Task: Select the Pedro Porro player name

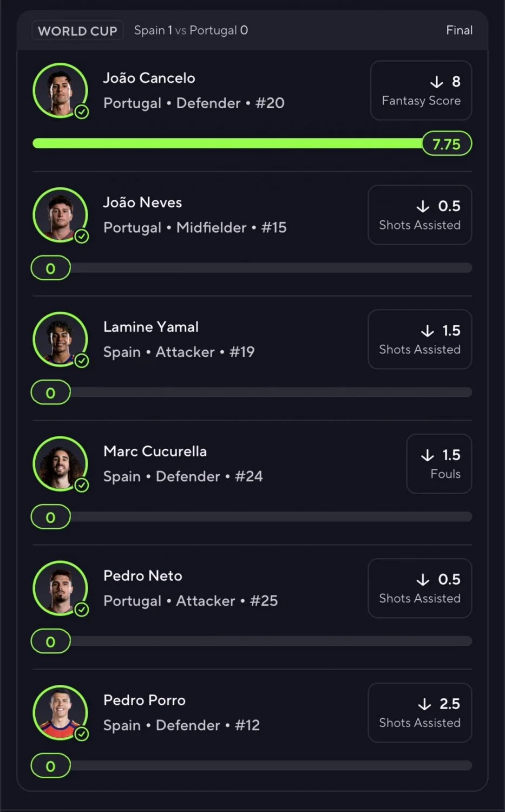Action: click(145, 700)
